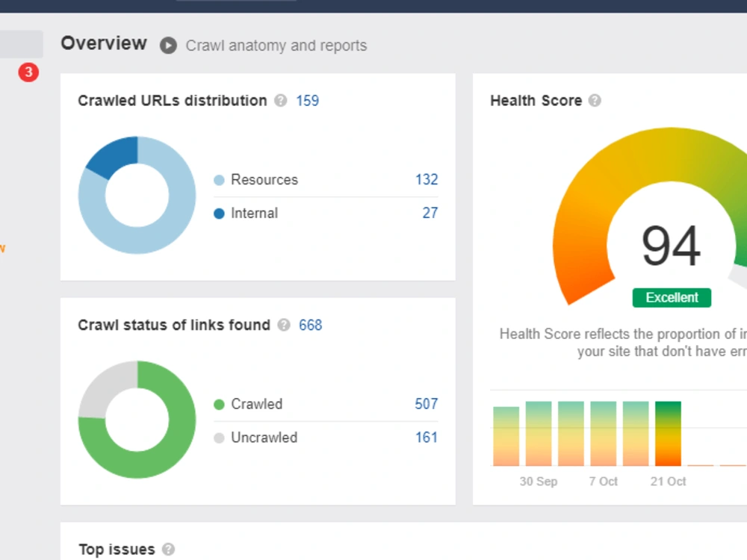Click the green Crawled legend dot

(x=219, y=404)
